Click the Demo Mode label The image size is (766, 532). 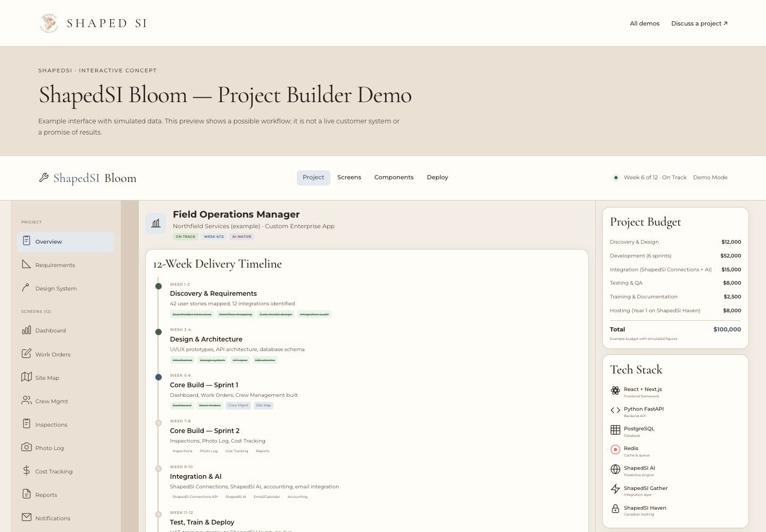coord(710,178)
